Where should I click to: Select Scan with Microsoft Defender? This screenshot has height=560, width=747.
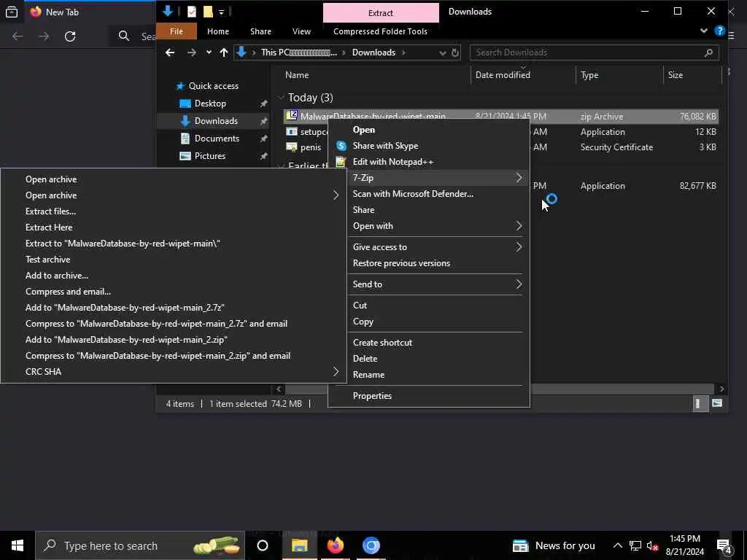413,194
